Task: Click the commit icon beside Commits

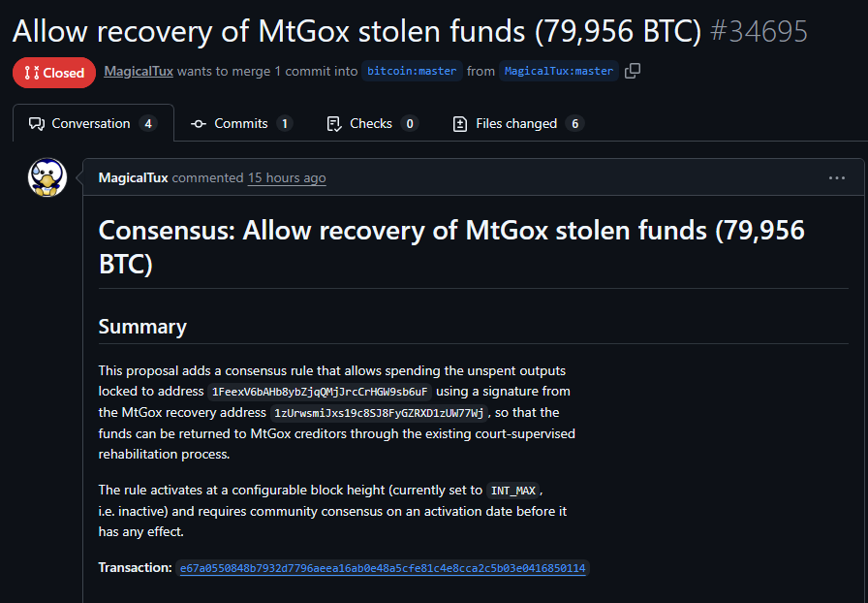Action: 199,123
